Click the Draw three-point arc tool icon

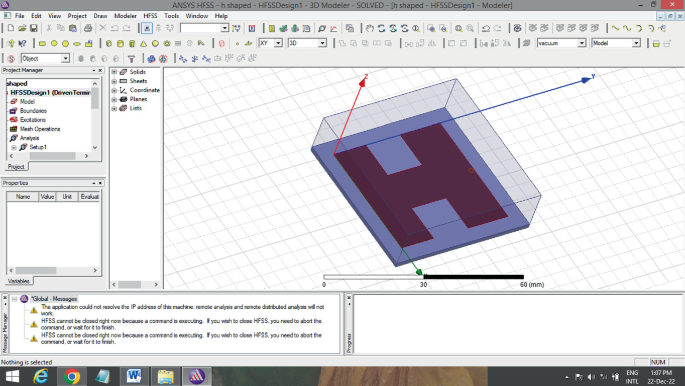coord(639,28)
